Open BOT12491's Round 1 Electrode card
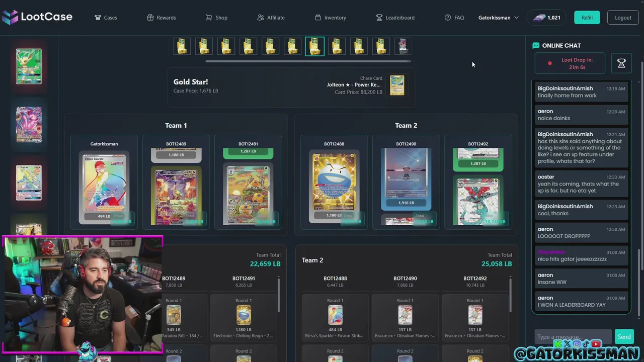Image resolution: width=644 pixels, height=362 pixels. click(x=244, y=316)
